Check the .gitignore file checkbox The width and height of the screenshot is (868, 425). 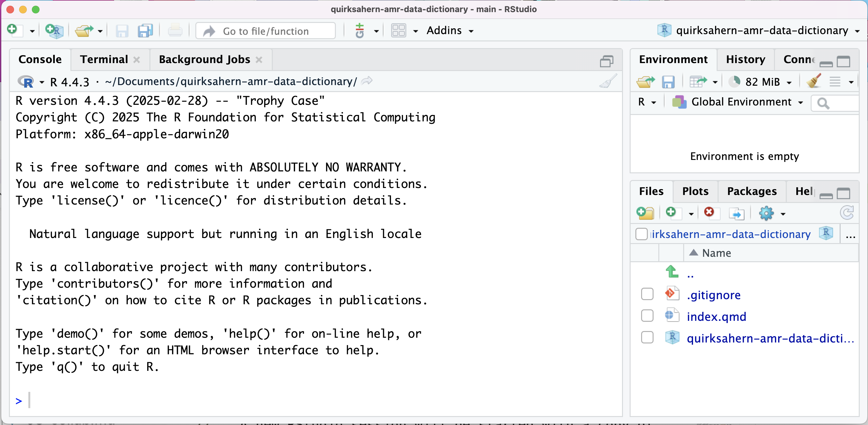coord(647,294)
